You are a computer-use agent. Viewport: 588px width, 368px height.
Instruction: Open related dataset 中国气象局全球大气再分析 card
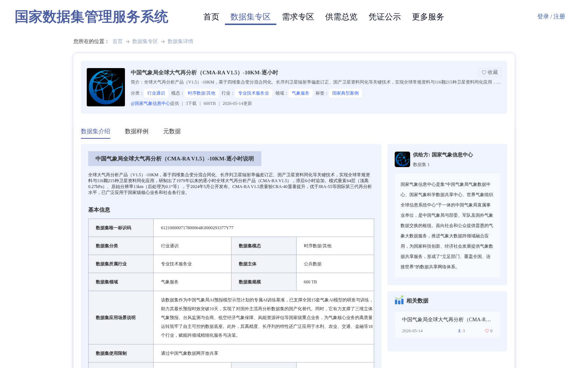[447, 325]
